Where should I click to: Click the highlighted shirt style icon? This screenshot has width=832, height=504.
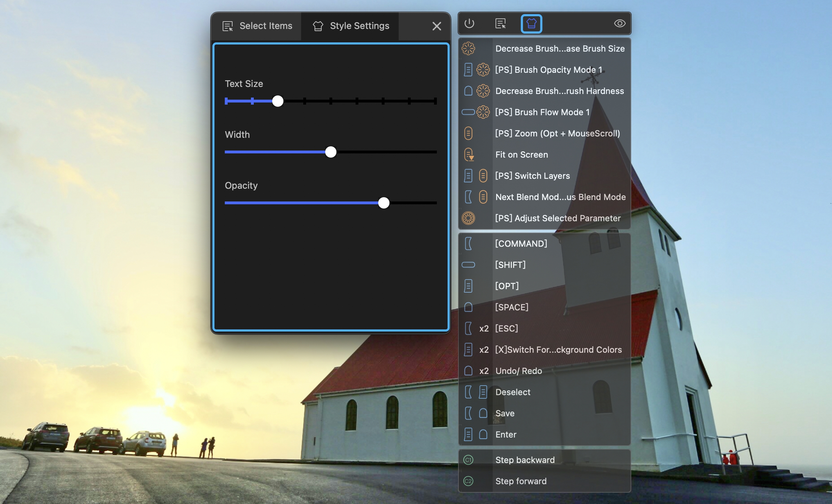click(x=531, y=24)
